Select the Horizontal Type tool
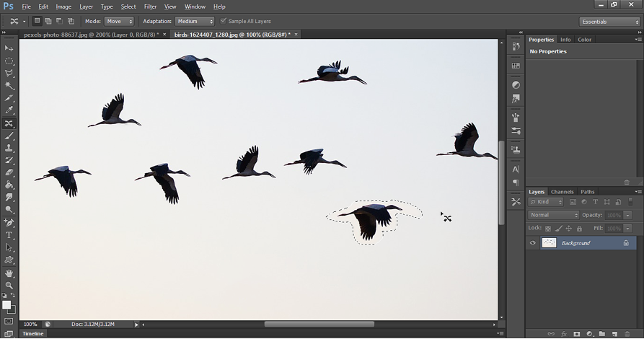 [9, 235]
